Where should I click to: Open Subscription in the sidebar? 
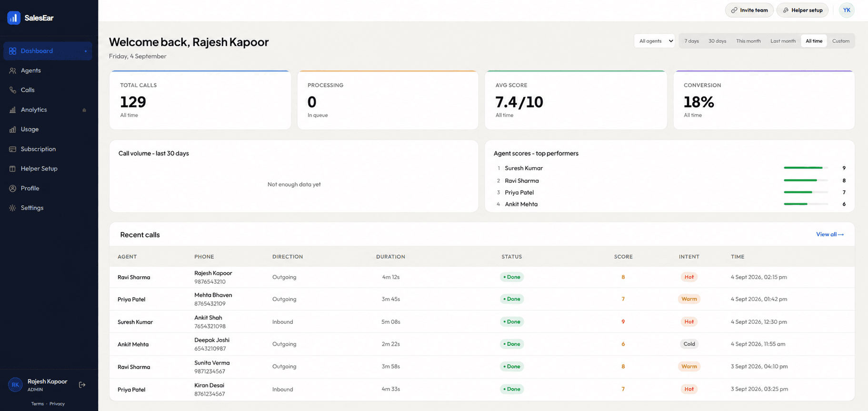click(48, 149)
